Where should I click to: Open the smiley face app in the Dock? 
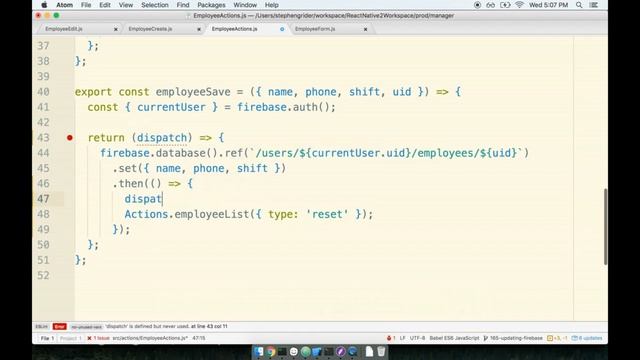[293, 351]
